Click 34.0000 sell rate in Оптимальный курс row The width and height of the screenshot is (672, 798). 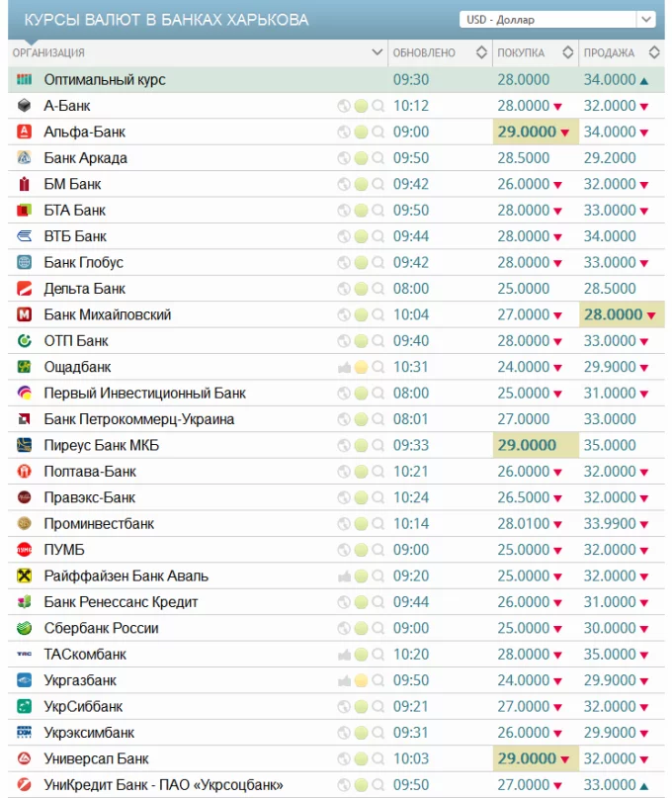(x=610, y=79)
